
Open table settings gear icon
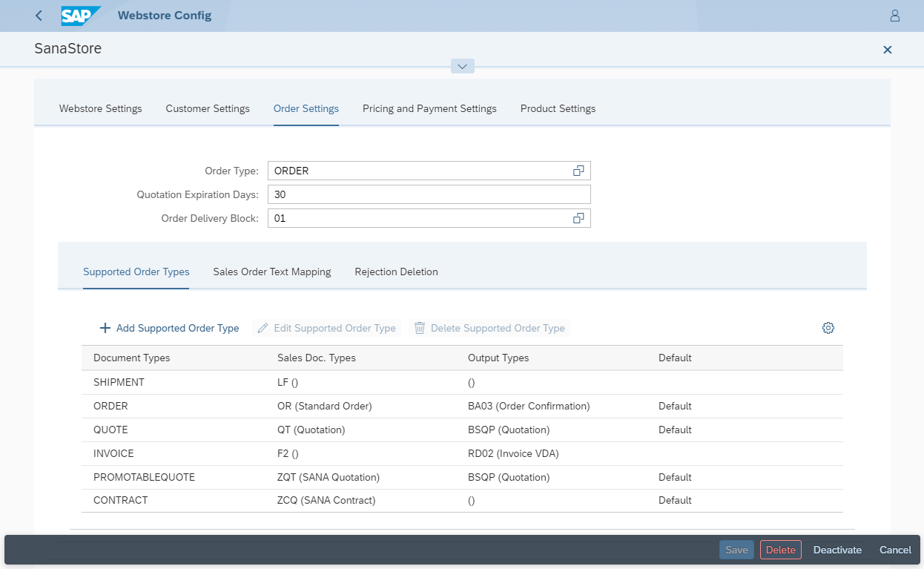point(828,328)
